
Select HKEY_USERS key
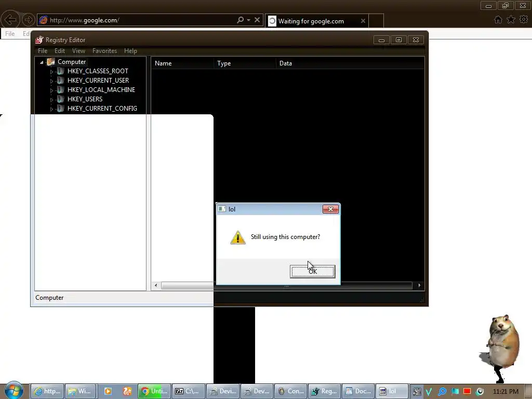coord(85,99)
